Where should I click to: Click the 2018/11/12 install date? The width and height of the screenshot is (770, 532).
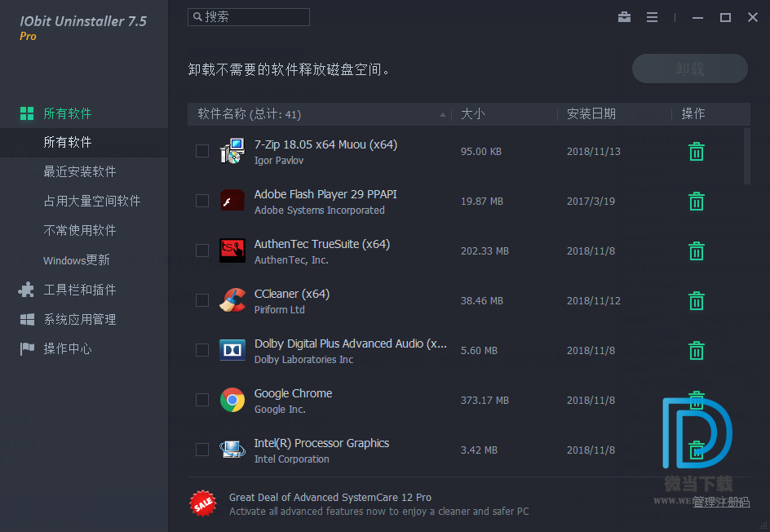tap(594, 300)
